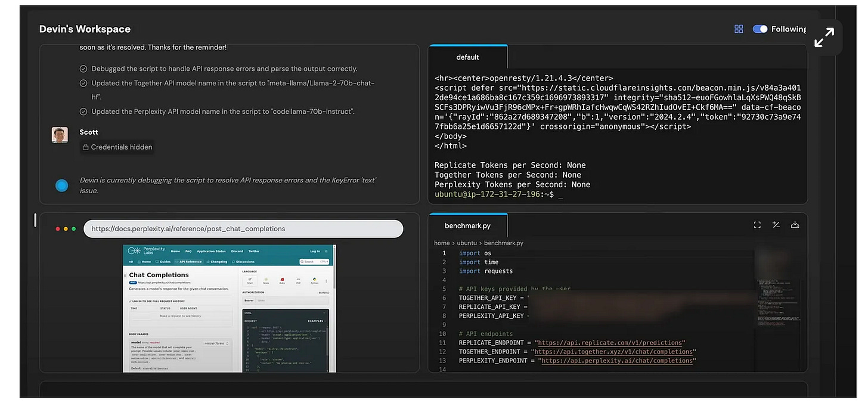Viewport: 868px width, 406px height.
Task: Click the check icon beside "Debugged the script"
Action: point(83,69)
